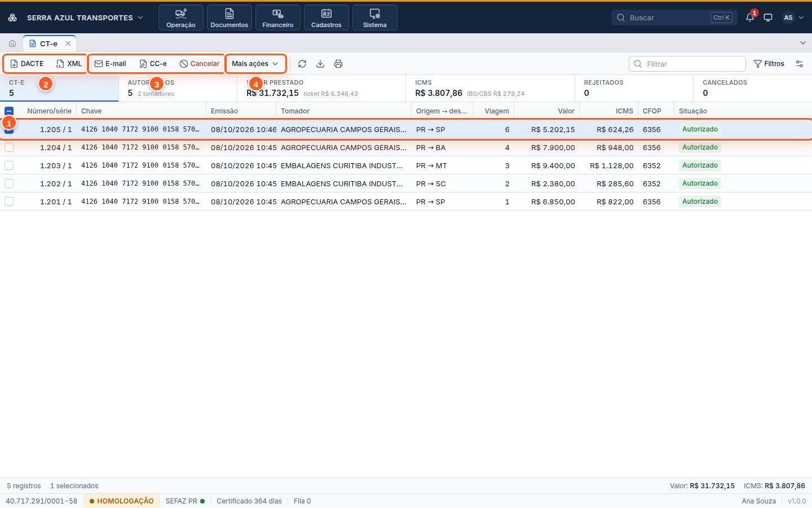This screenshot has height=508, width=812.
Task: Open the notifications bell
Action: tap(750, 17)
